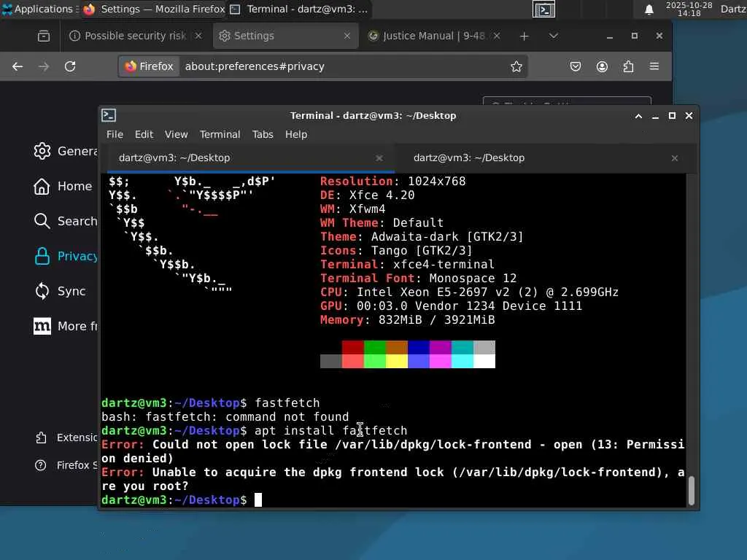The image size is (747, 560).
Task: Click the terminal launcher icon in the top panel
Action: pyautogui.click(x=543, y=9)
